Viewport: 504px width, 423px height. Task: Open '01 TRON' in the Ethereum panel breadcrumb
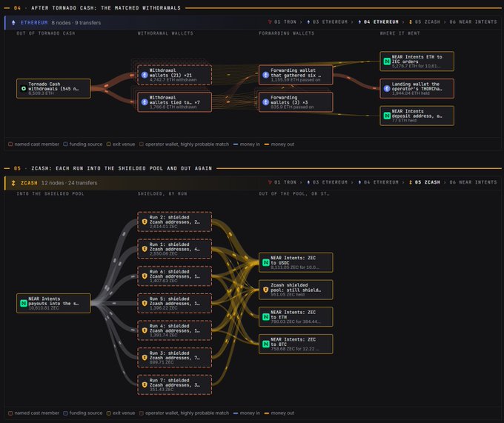pos(282,21)
